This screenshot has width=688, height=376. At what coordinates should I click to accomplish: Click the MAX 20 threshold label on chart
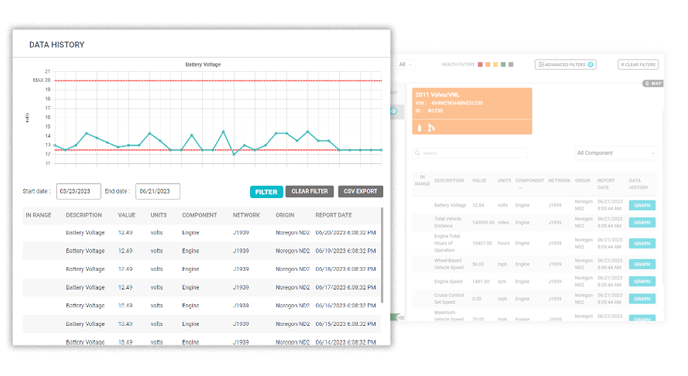click(x=42, y=80)
